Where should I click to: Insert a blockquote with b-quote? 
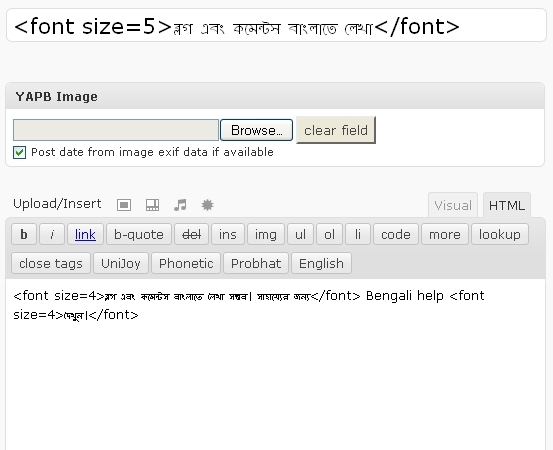pos(139,234)
